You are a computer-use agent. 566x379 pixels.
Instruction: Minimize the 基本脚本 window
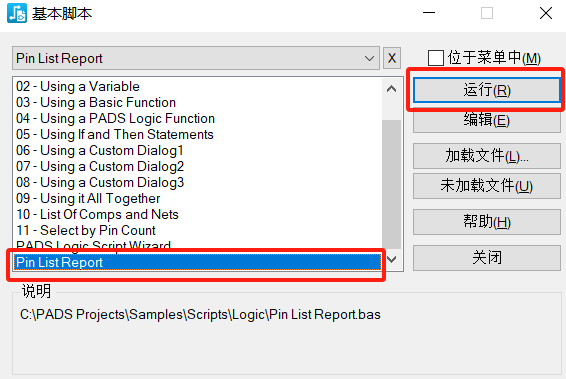click(429, 13)
